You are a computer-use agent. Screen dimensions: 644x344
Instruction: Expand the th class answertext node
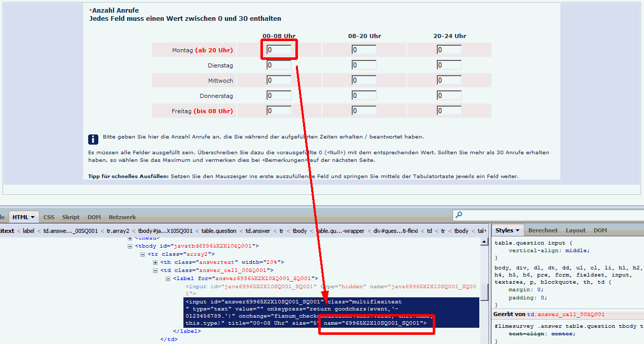[x=155, y=262]
